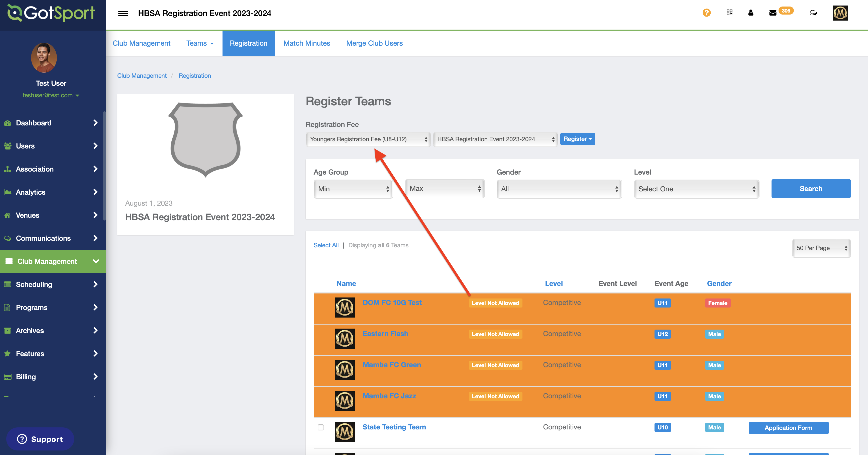Open the Gender All dropdown
The height and width of the screenshot is (455, 868).
(559, 189)
